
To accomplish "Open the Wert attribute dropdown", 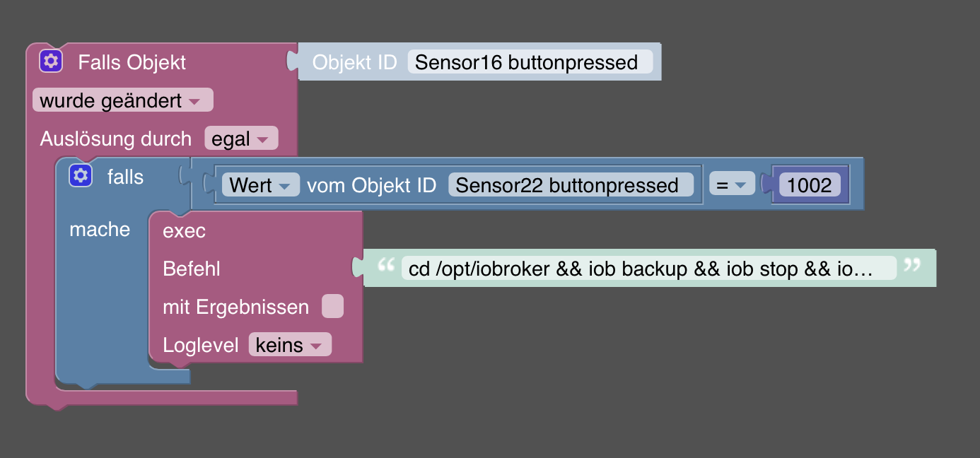I will tap(260, 185).
